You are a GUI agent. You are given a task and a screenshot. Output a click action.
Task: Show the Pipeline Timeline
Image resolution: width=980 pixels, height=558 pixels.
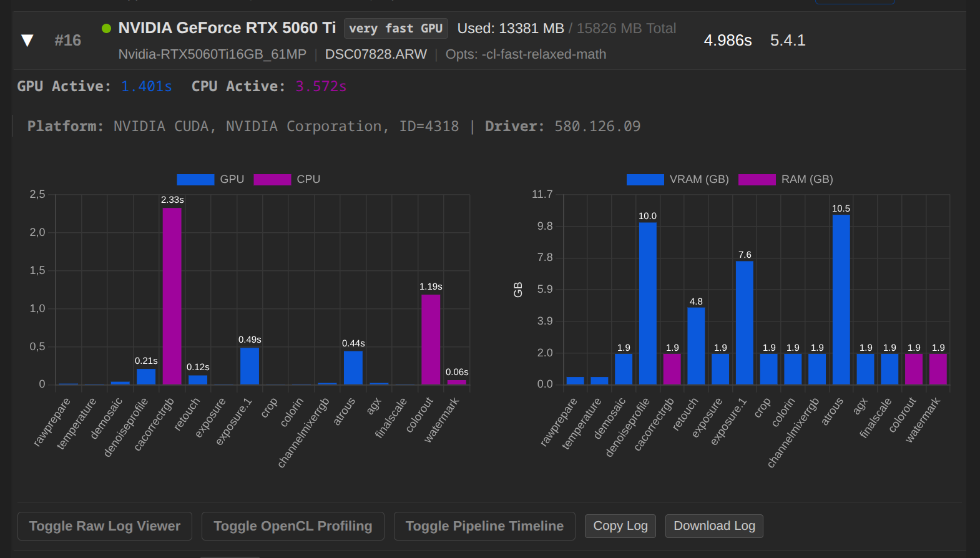pyautogui.click(x=484, y=526)
